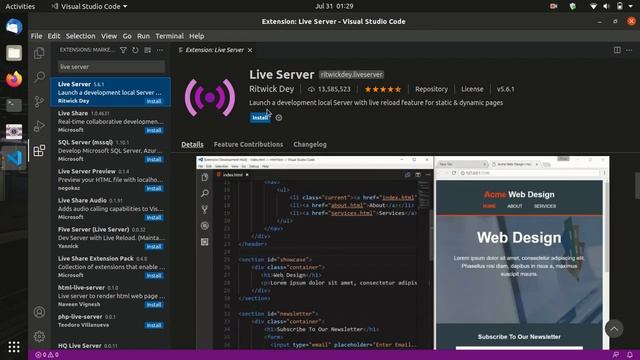Install Live Share Audio extension
The image size is (640, 360).
click(154, 218)
